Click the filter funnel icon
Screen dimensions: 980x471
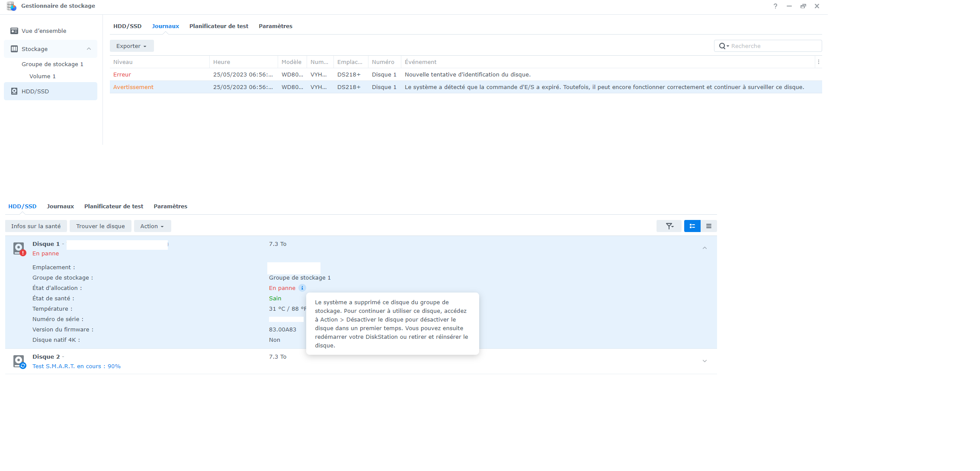669,226
